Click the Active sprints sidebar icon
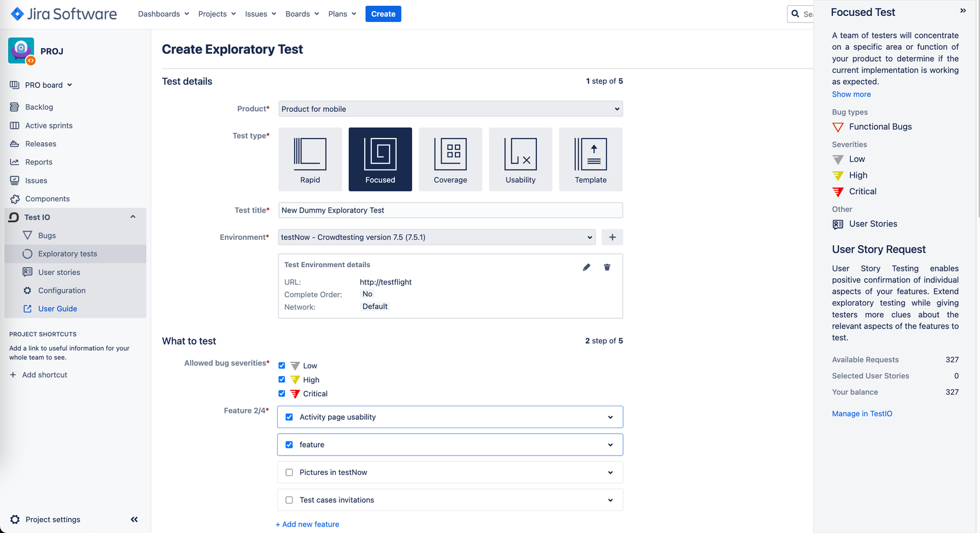The width and height of the screenshot is (980, 533). click(x=14, y=126)
